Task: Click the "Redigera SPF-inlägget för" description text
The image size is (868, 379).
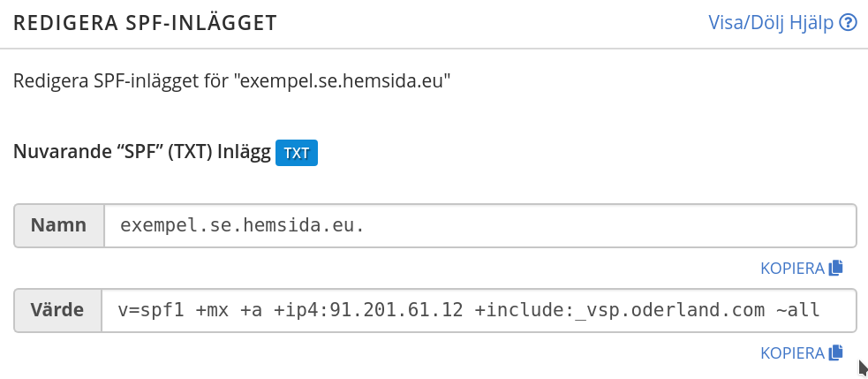Action: [121, 83]
